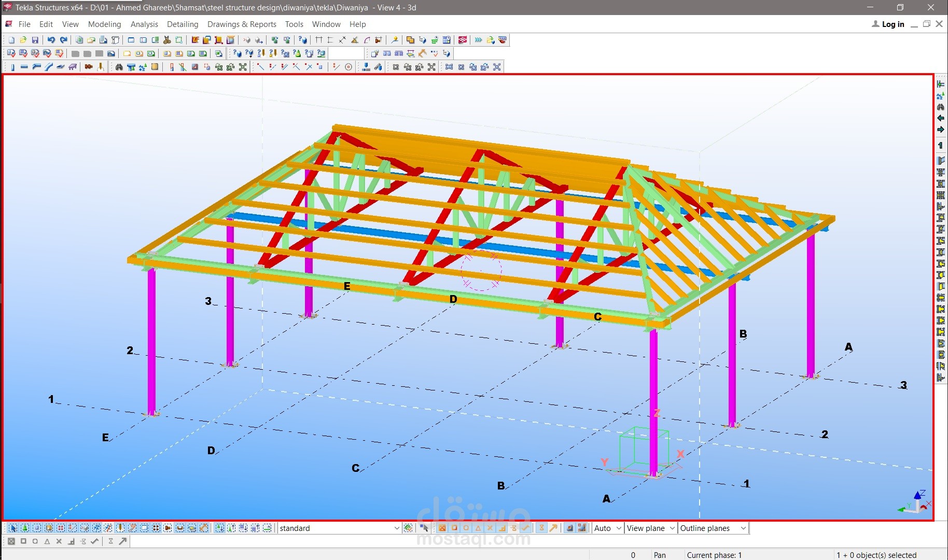Redo the last undone action
The height and width of the screenshot is (560, 948).
click(63, 40)
